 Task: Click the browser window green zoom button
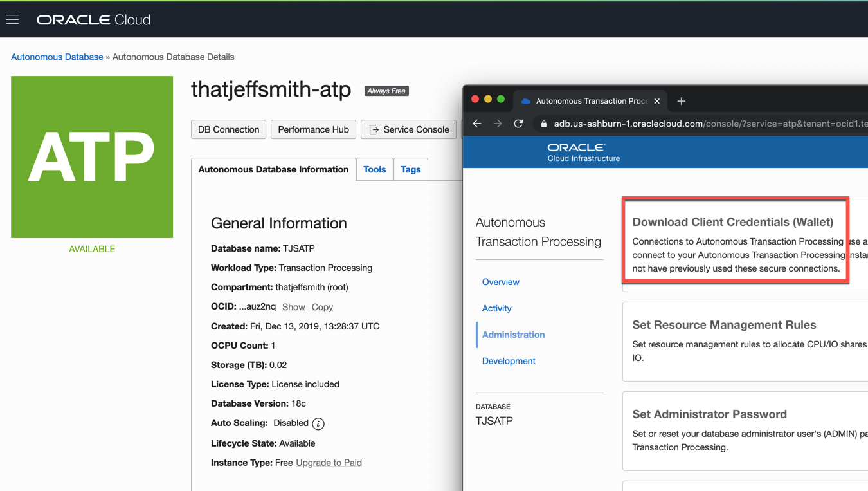pos(501,99)
